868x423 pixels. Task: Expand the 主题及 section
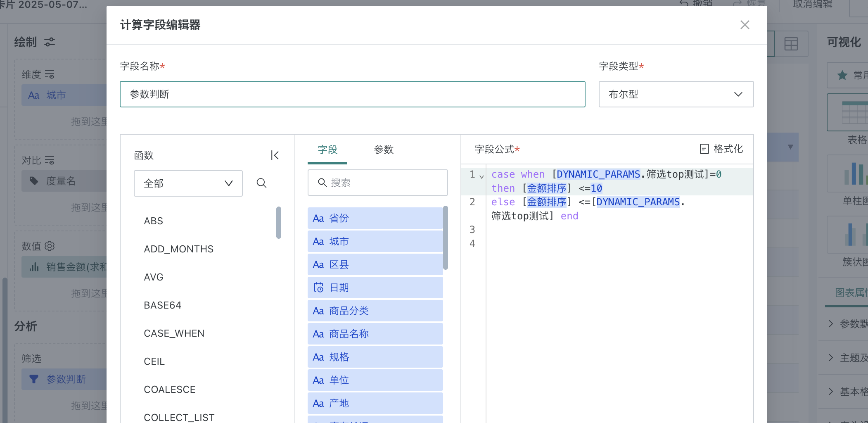pyautogui.click(x=849, y=358)
